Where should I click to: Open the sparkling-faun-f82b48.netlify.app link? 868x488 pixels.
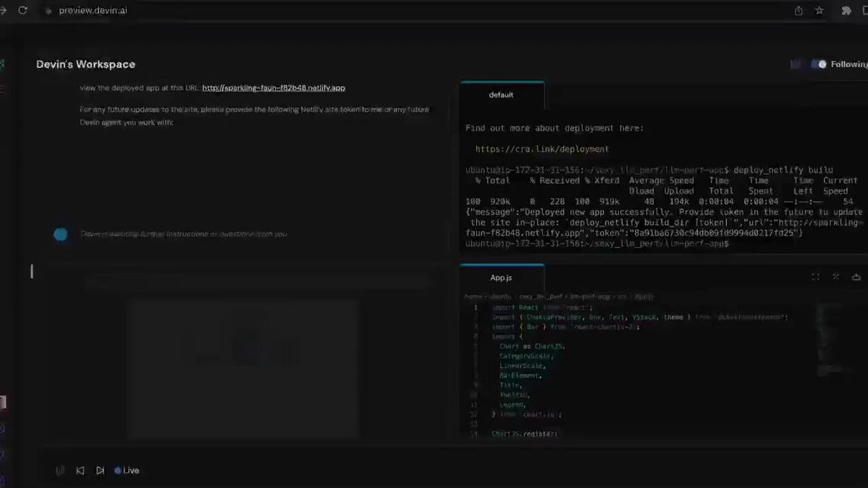[x=273, y=88]
